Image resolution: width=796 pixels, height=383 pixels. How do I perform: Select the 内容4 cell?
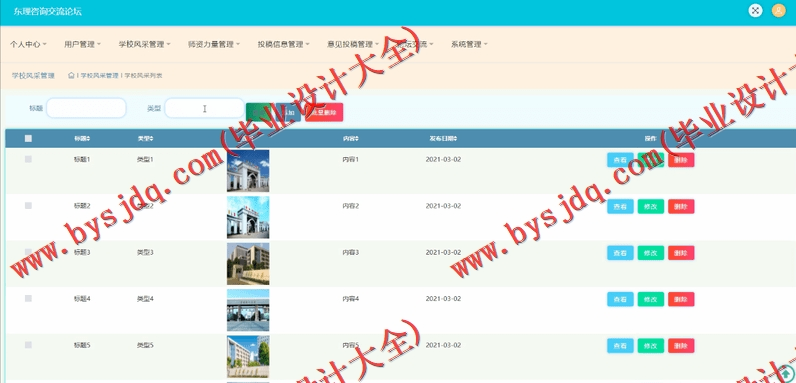350,299
